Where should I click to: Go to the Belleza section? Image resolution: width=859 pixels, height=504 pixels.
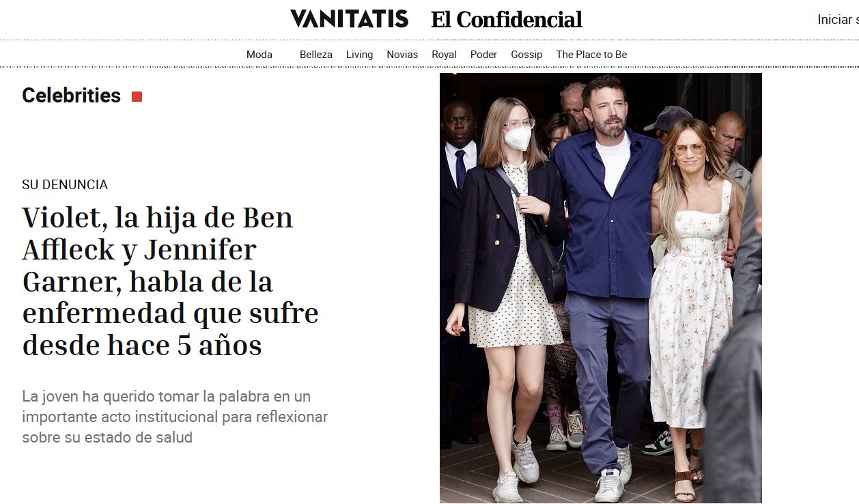pos(316,55)
